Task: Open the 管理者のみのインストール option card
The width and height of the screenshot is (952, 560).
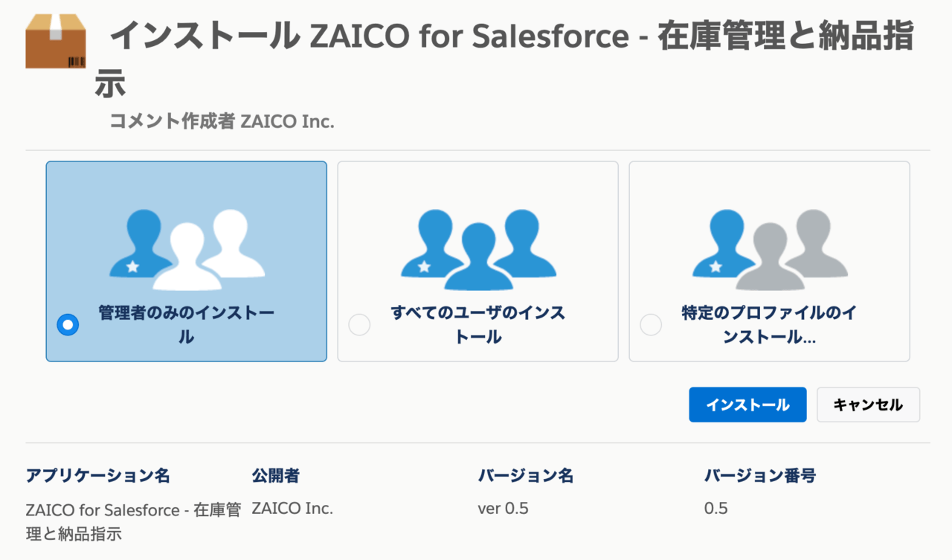Action: pos(186,261)
